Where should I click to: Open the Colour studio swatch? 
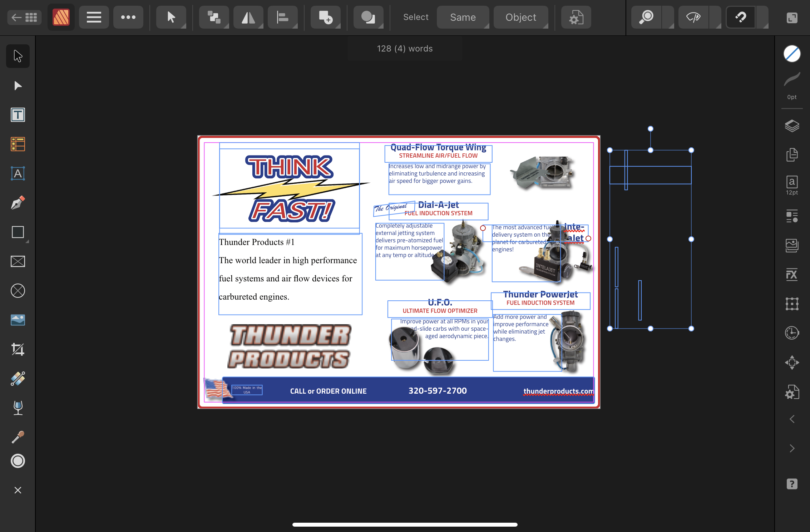(792, 54)
